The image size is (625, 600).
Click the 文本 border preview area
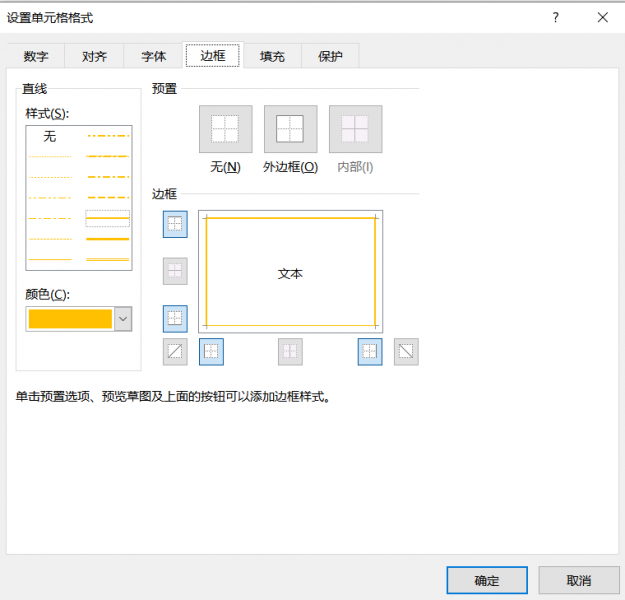[x=291, y=272]
